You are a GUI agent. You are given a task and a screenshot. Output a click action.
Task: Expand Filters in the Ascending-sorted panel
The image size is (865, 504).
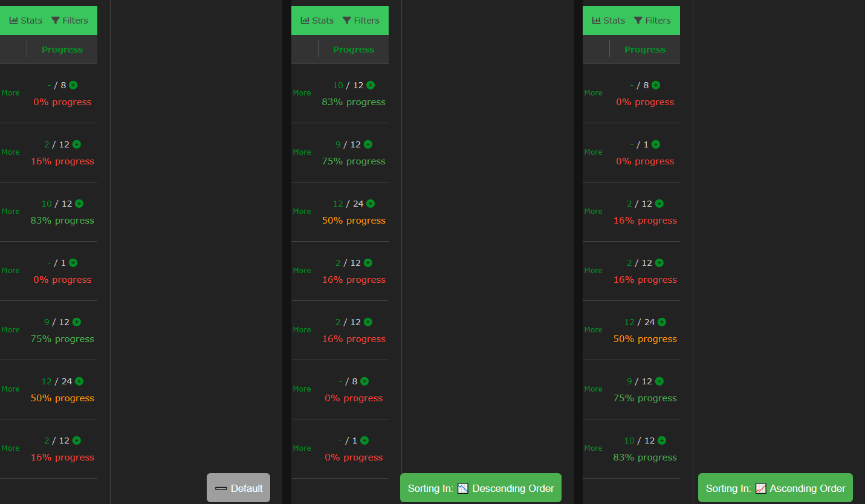(x=652, y=21)
